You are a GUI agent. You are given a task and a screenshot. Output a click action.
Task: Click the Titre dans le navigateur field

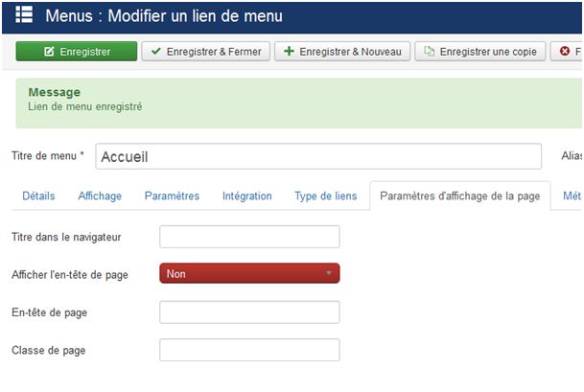pyautogui.click(x=249, y=237)
